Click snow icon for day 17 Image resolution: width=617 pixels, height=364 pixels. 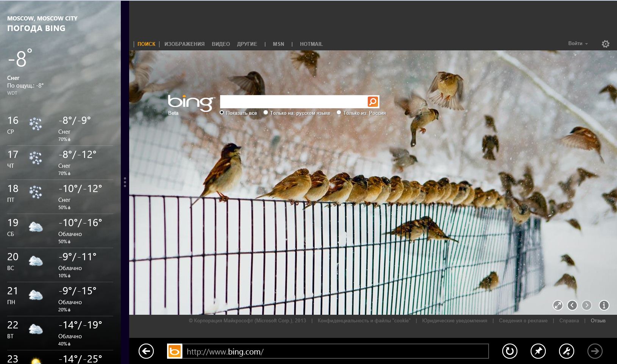click(36, 158)
